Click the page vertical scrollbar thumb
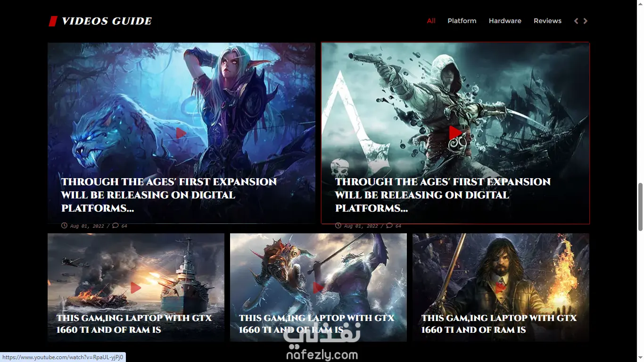The width and height of the screenshot is (644, 362). click(x=640, y=207)
